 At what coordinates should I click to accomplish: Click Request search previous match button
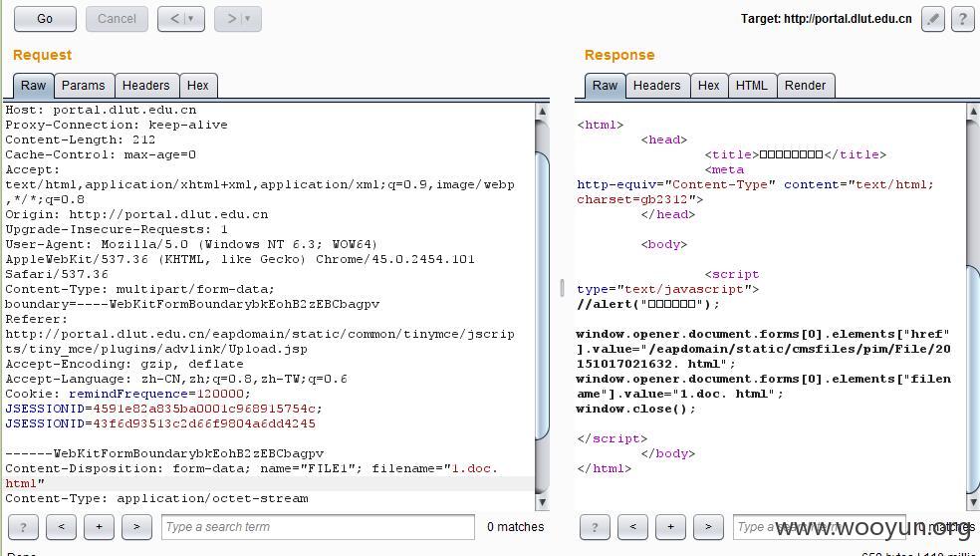(62, 527)
